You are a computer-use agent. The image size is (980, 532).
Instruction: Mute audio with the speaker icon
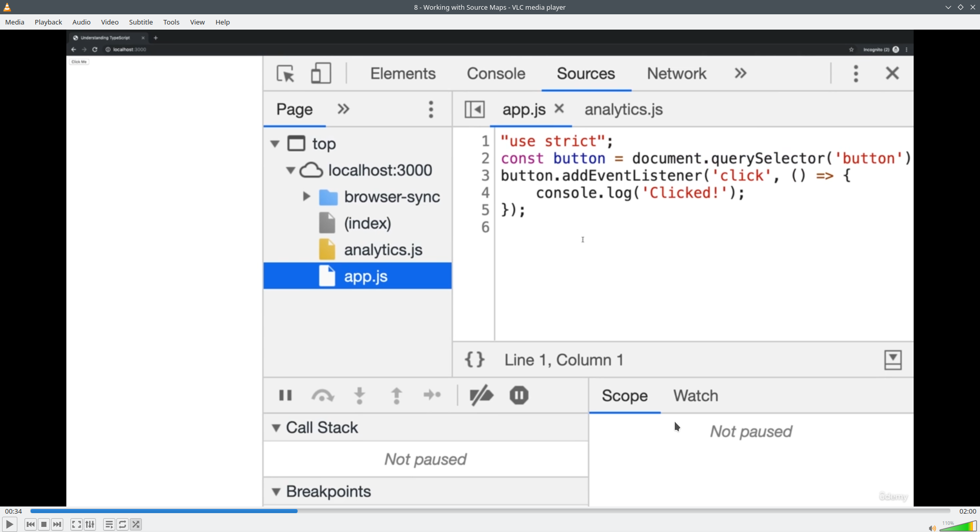click(932, 528)
